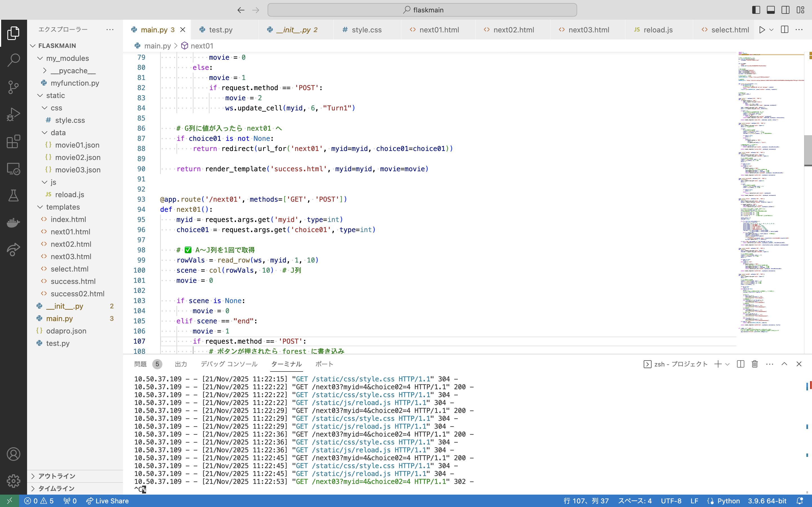This screenshot has height=507, width=812.
Task: Open the Extensions view
Action: point(14,141)
